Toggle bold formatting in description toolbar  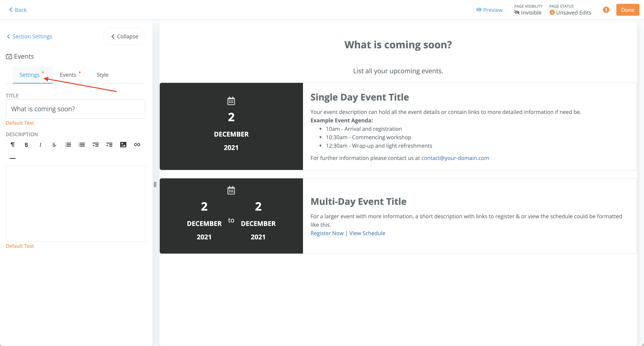point(26,145)
